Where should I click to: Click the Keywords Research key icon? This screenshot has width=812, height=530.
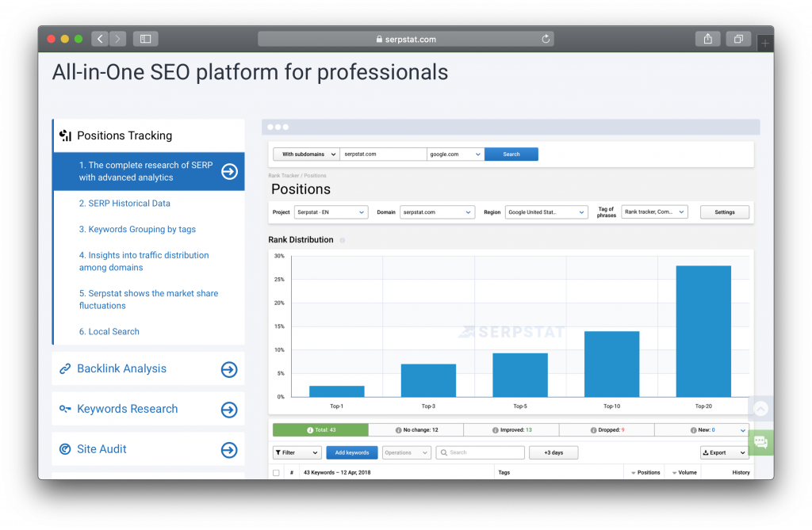[x=65, y=409]
